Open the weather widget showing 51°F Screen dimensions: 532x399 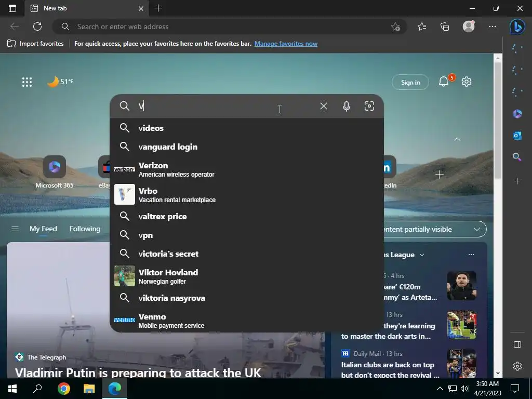coord(60,82)
